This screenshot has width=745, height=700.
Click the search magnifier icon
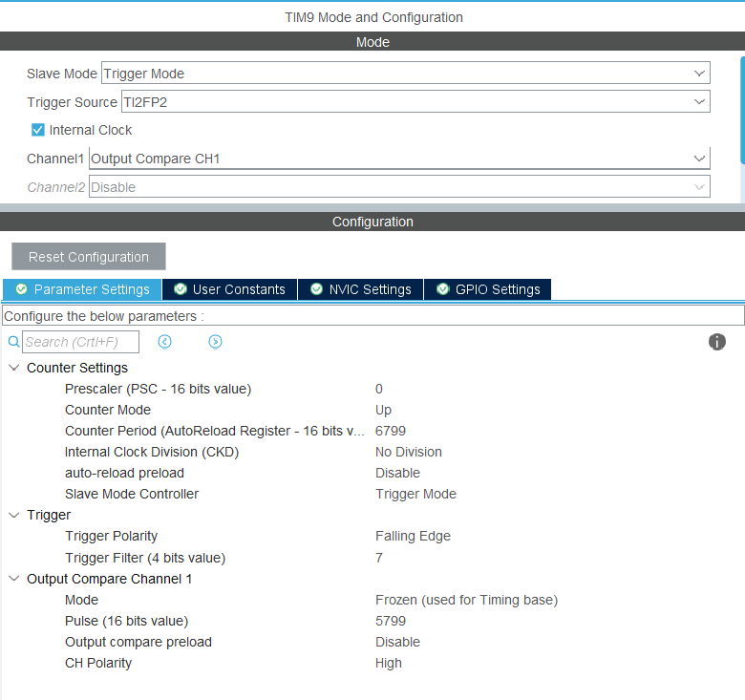(13, 342)
